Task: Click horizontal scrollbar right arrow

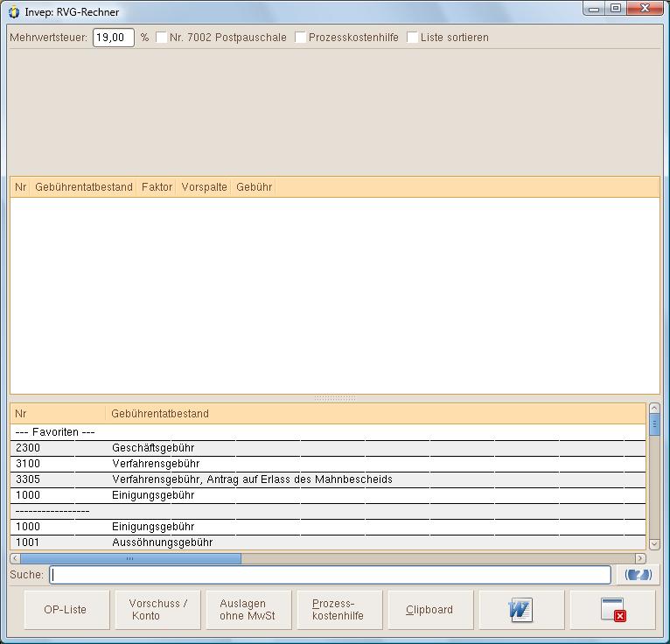Action: point(640,558)
